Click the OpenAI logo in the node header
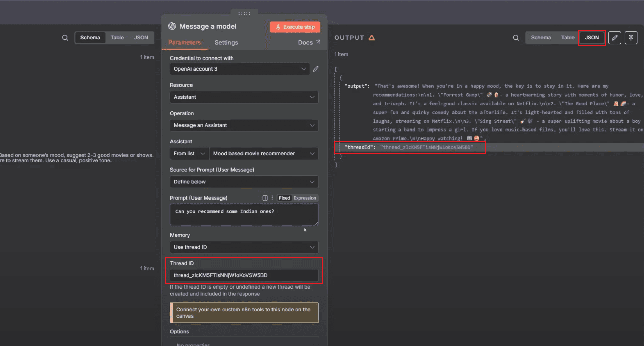 coord(172,26)
